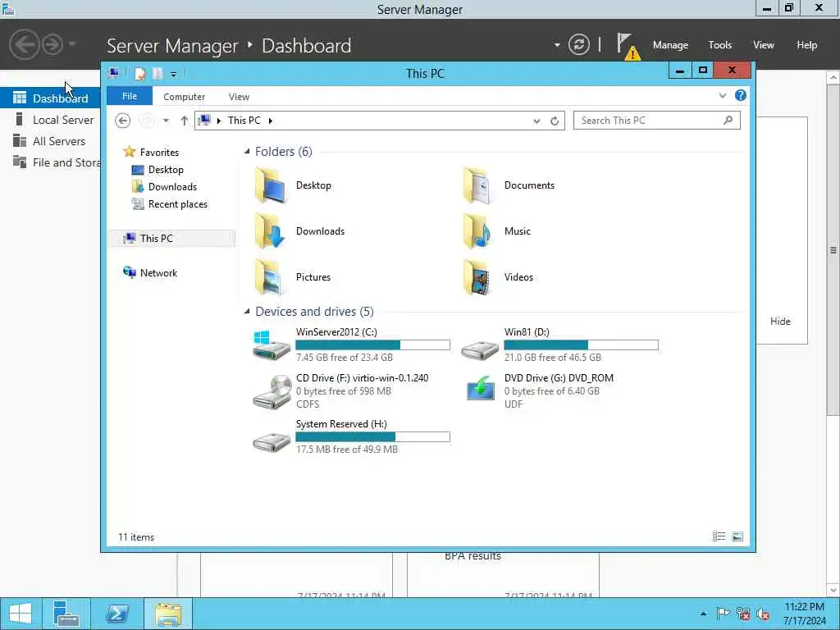The height and width of the screenshot is (630, 840).
Task: Click System Reserved (H:) usage bar
Action: tap(373, 437)
